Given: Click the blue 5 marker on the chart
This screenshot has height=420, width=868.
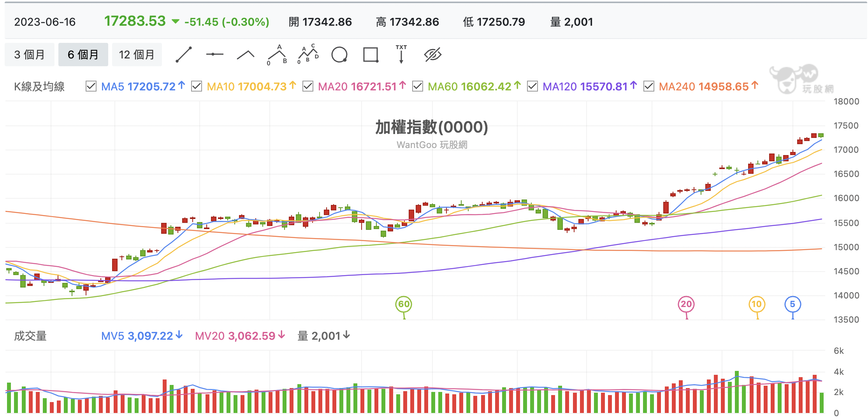Looking at the screenshot, I should [792, 304].
